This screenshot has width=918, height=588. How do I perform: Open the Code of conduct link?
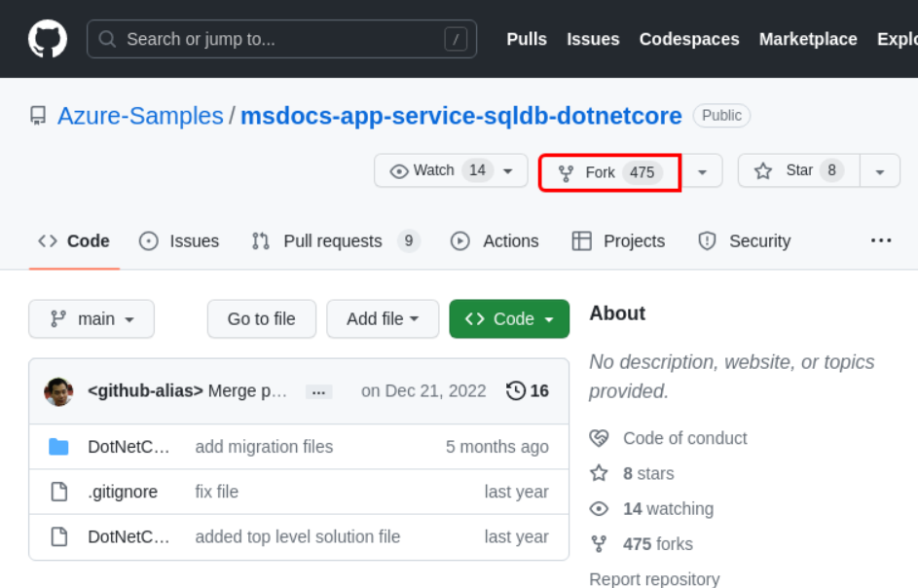685,438
